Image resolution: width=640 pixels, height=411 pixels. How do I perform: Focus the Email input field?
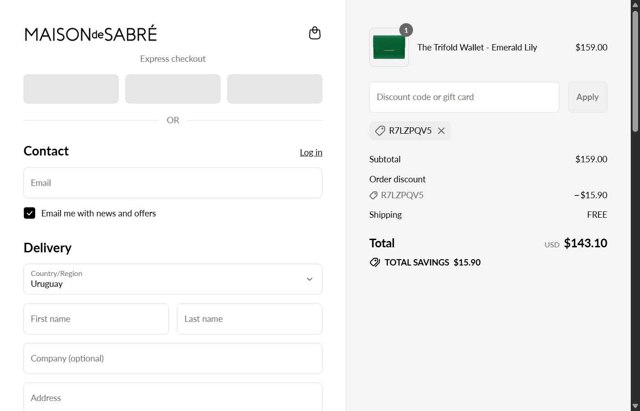tap(173, 183)
